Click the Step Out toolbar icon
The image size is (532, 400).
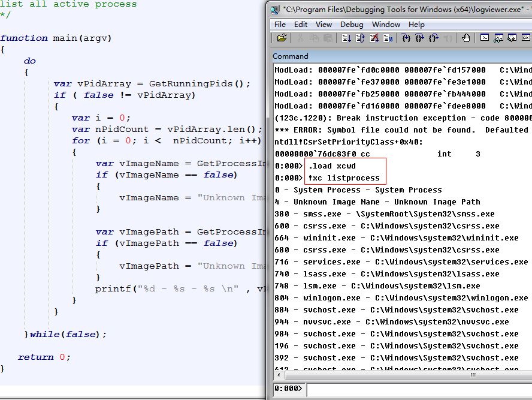tap(434, 38)
